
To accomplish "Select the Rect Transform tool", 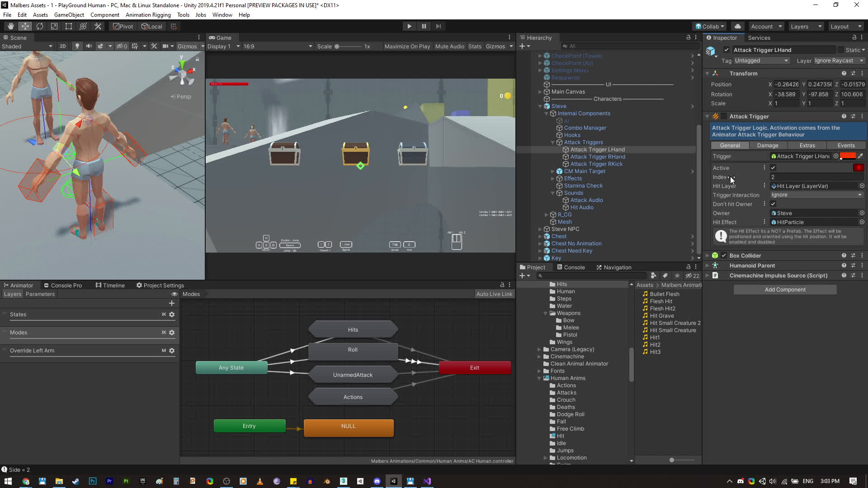I will (x=69, y=26).
